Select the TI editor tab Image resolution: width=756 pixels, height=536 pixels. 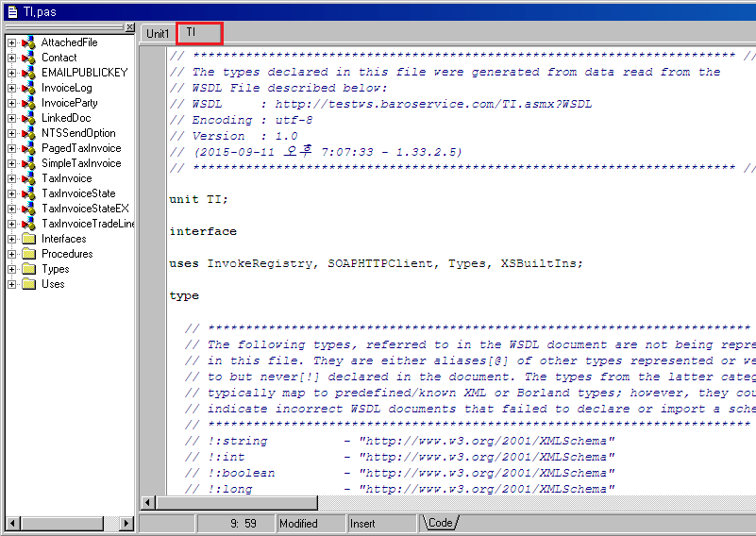click(198, 33)
